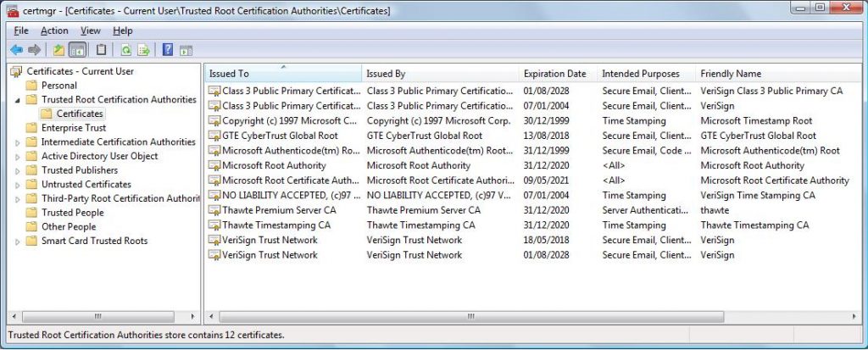Click the certificate list horizontal scrollbar thumb
The image size is (868, 350).
point(471,317)
